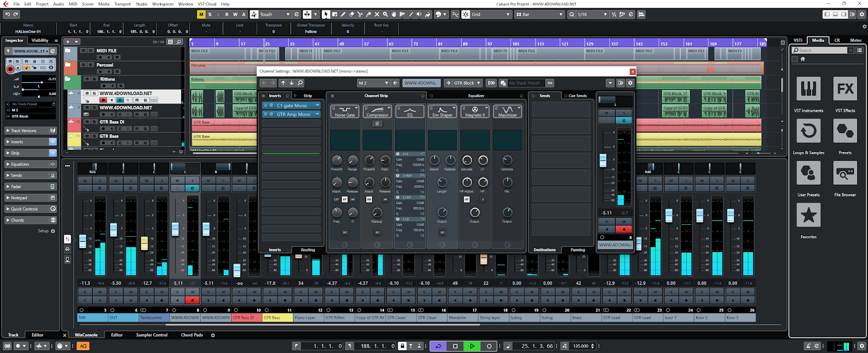Select the Zoom magnifier tool
The image size is (868, 353).
point(385,15)
